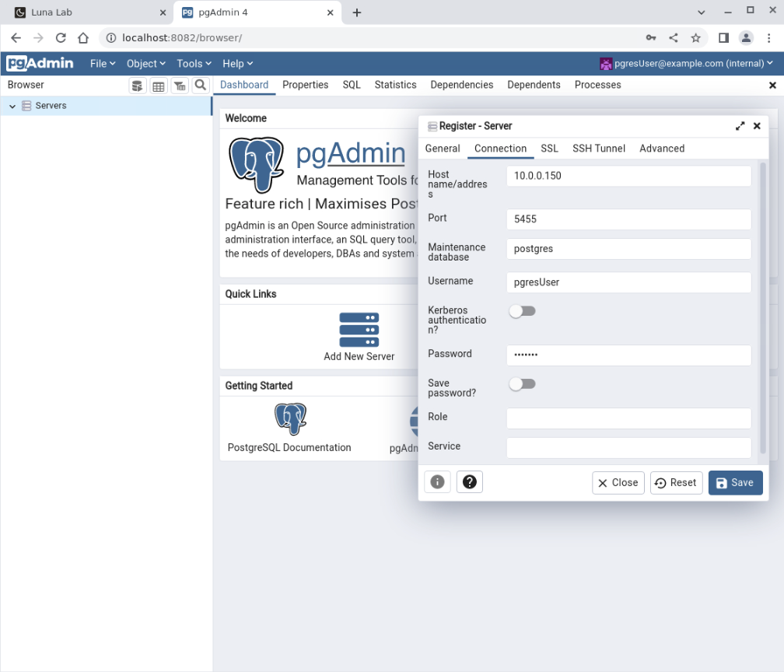Image resolution: width=784 pixels, height=672 pixels.
Task: Click the site information icon by URL
Action: click(x=111, y=38)
